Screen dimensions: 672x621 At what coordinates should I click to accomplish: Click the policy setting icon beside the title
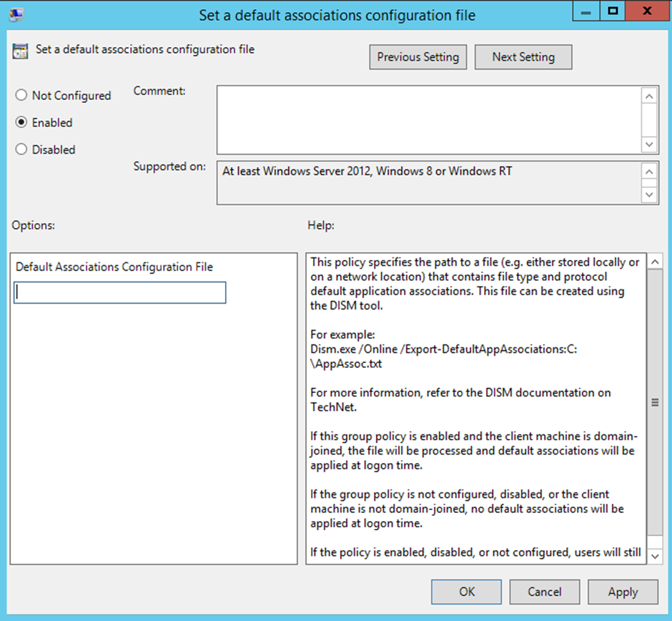pyautogui.click(x=20, y=51)
